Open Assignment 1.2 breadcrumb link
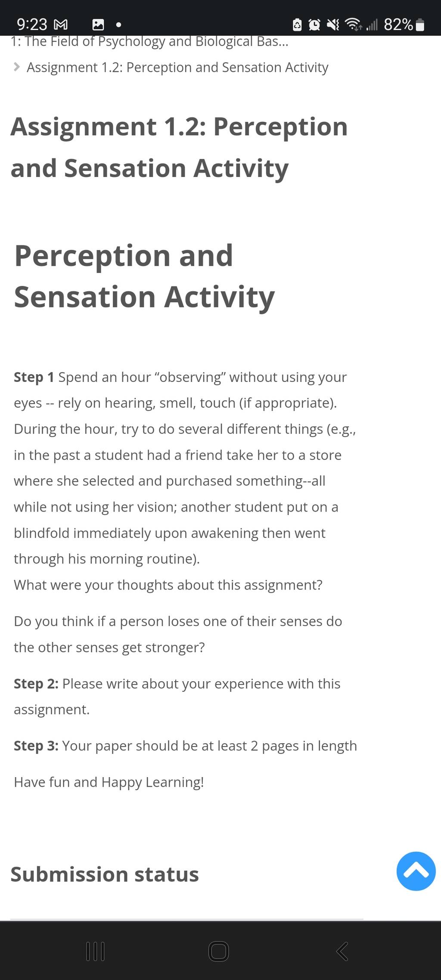The width and height of the screenshot is (441, 980). coord(177,68)
